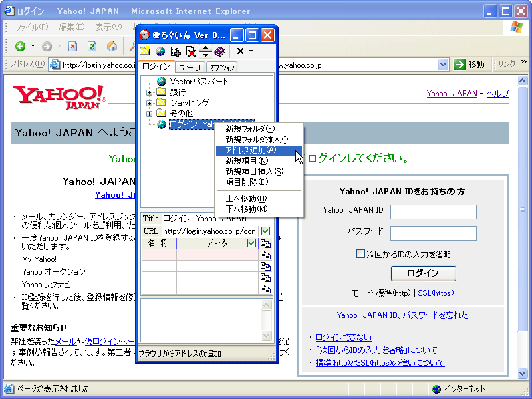The height and width of the screenshot is (399, 532).
Task: Open the 編集(E) menu in IE
Action: click(72, 27)
